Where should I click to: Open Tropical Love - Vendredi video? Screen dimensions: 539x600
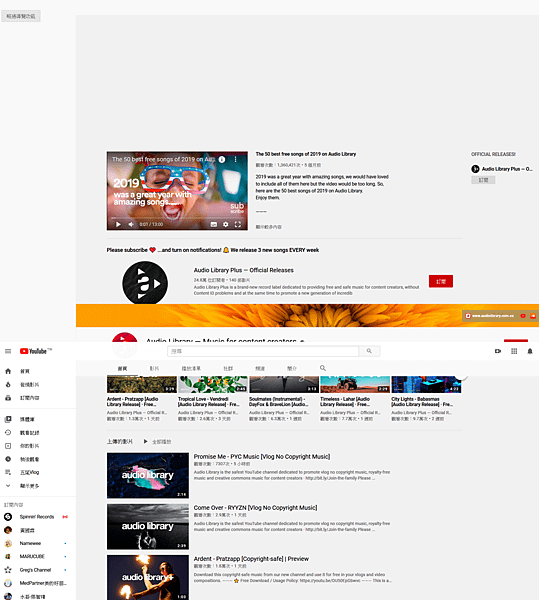pyautogui.click(x=208, y=401)
